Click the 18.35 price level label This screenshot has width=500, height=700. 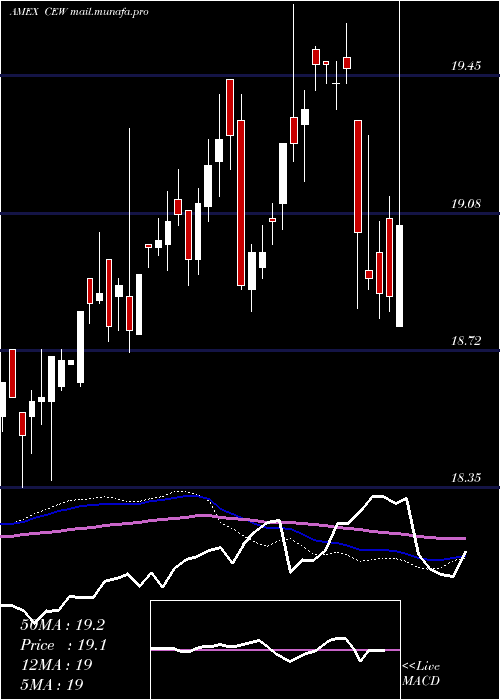click(x=466, y=478)
